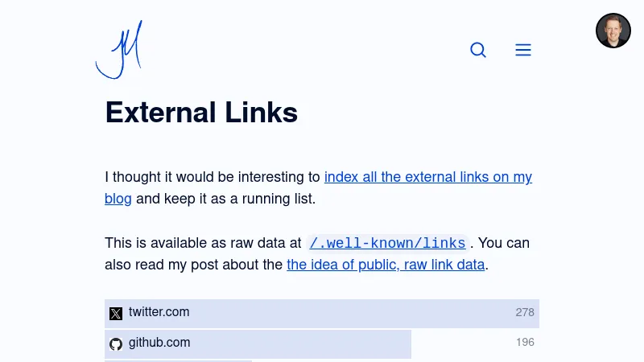Click "and keep it as a running list" text
The width and height of the screenshot is (644, 362).
click(225, 198)
